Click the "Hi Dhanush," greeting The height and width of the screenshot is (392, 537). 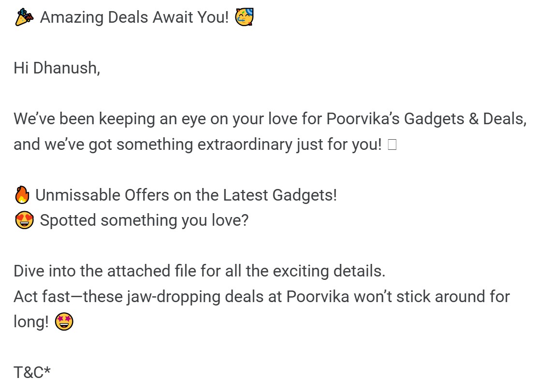(x=57, y=68)
